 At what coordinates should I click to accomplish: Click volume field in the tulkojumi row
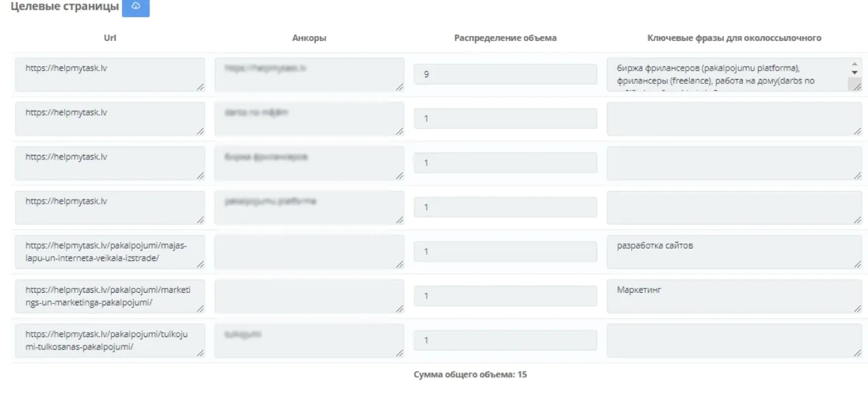point(505,340)
